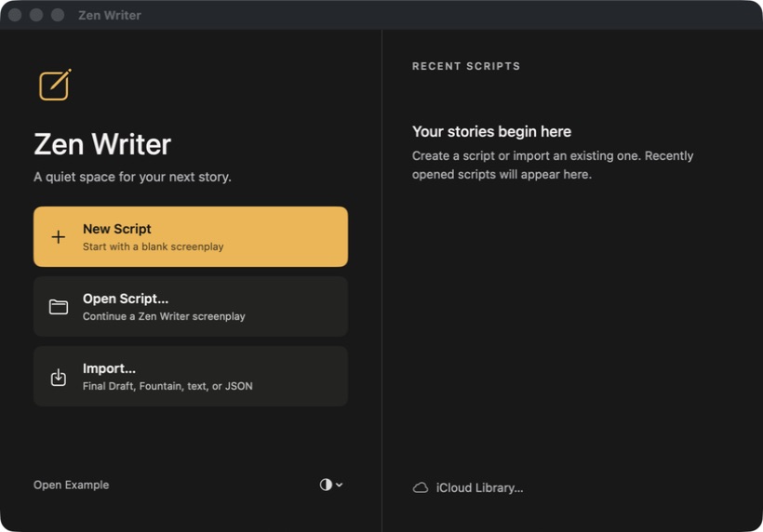Click the half-circle appearance theme icon
This screenshot has height=532, width=763.
(326, 485)
